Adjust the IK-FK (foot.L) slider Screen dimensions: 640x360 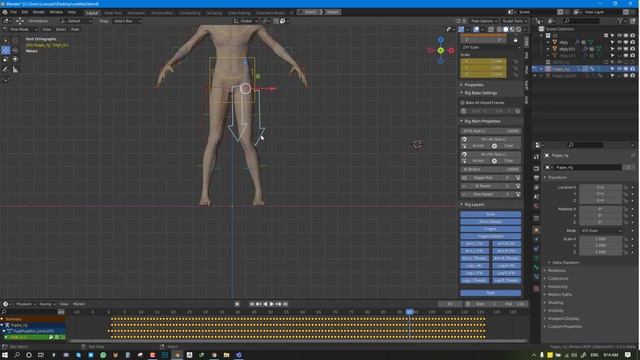coord(491,131)
